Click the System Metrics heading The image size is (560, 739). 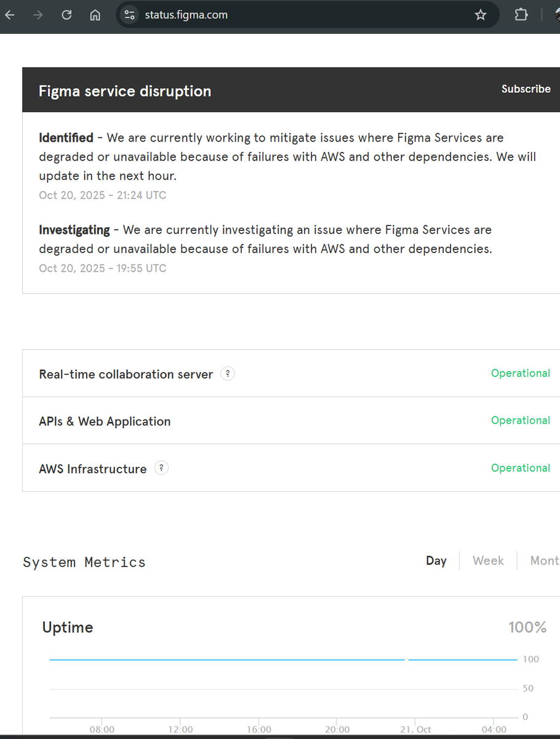(84, 562)
